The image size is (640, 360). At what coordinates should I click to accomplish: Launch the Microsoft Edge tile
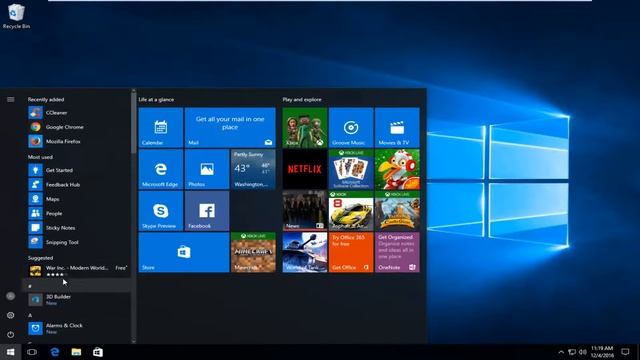tap(161, 169)
